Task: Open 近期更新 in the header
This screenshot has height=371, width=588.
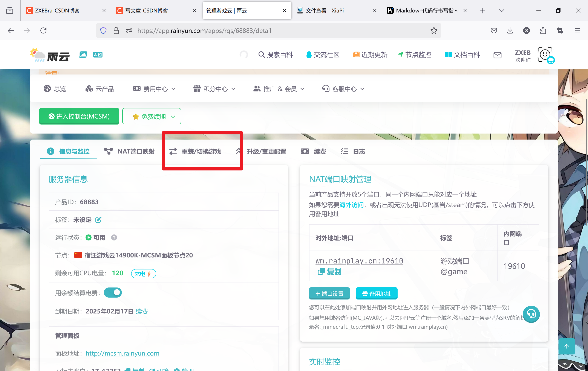Action: tap(370, 55)
